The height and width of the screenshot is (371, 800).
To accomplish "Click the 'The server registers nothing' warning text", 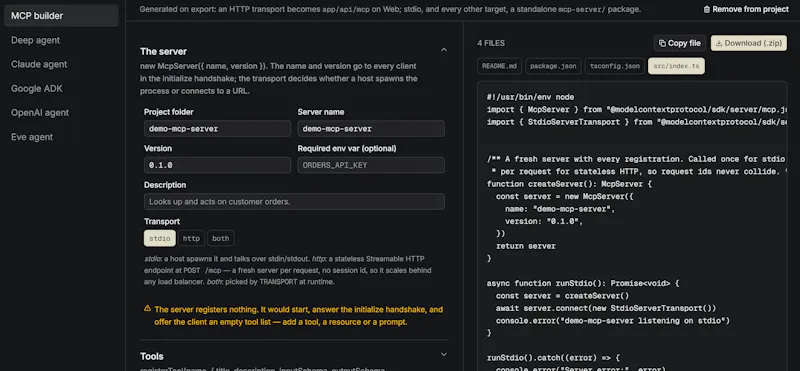I will (x=298, y=316).
